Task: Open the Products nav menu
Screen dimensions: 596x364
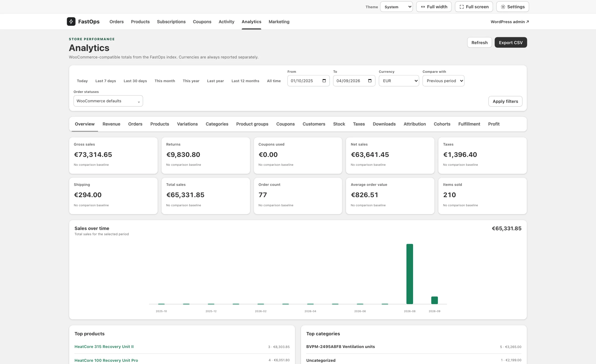Action: click(140, 22)
